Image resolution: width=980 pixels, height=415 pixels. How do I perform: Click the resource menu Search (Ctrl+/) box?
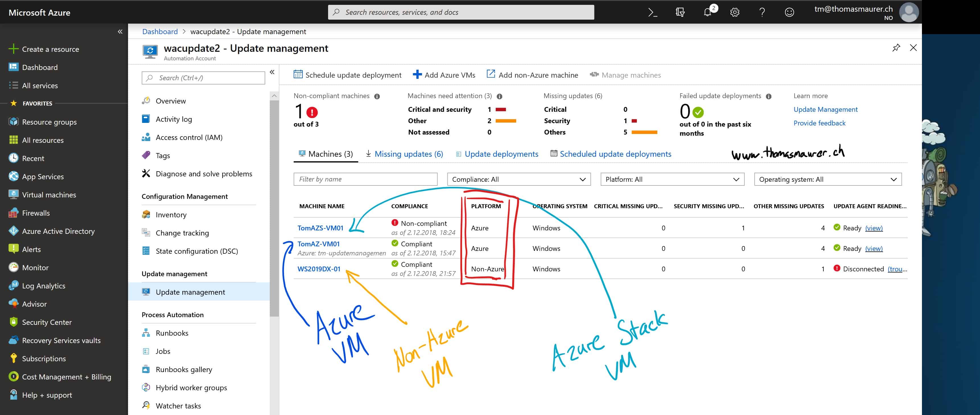(203, 78)
